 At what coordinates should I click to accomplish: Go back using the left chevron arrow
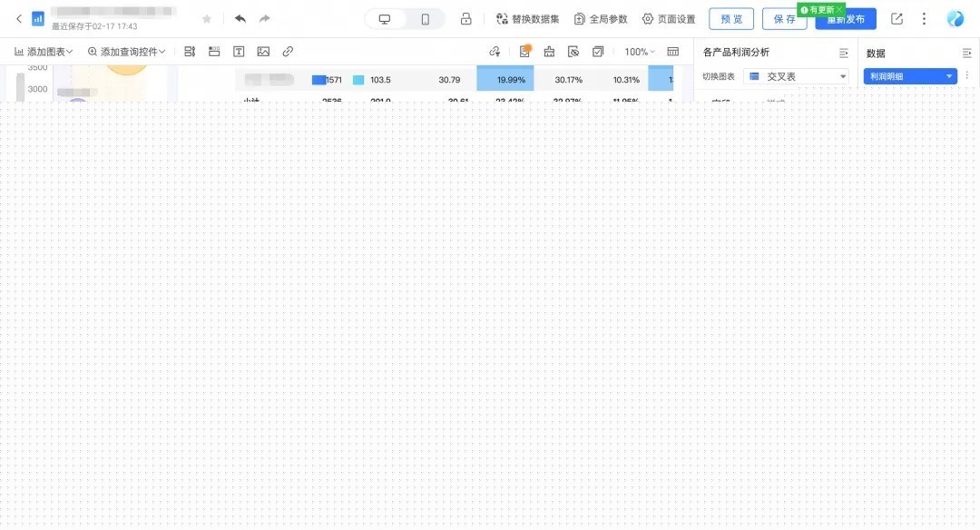[x=19, y=19]
